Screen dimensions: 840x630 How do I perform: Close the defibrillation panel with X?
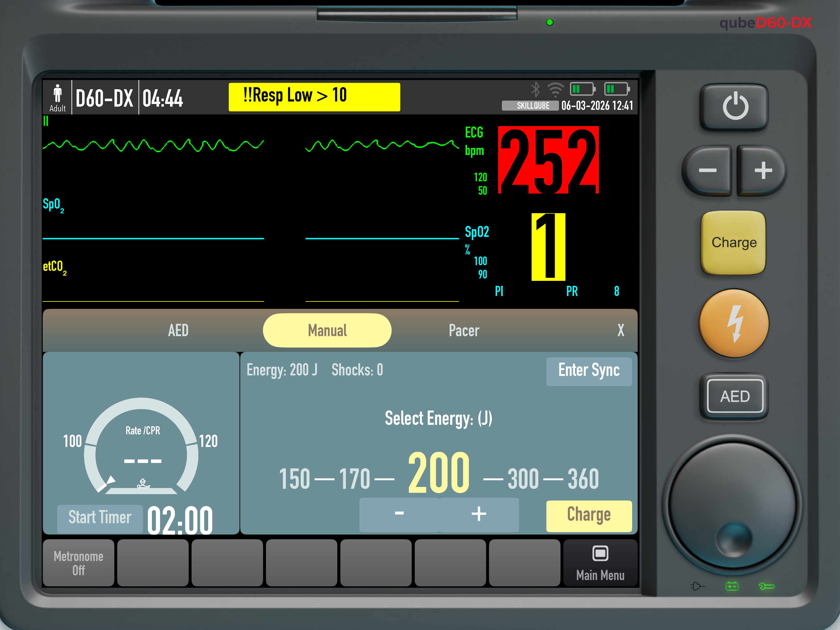[x=620, y=330]
